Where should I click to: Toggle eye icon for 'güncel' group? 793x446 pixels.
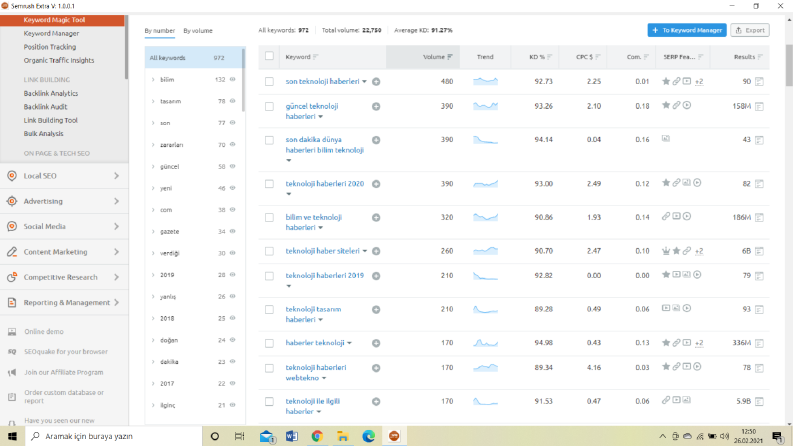coord(233,166)
